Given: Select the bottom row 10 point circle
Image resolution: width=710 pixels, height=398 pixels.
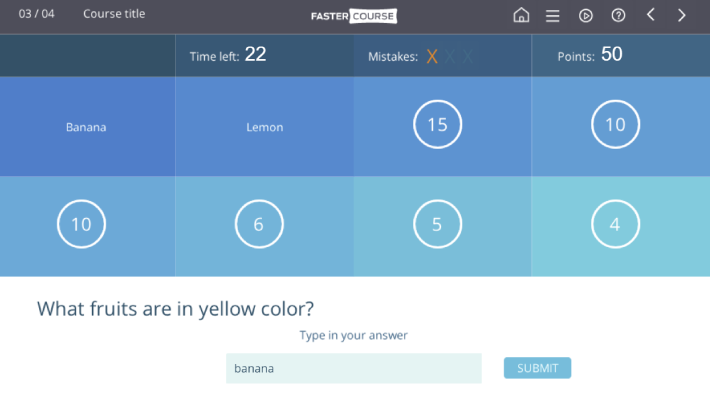Looking at the screenshot, I should coord(82,224).
